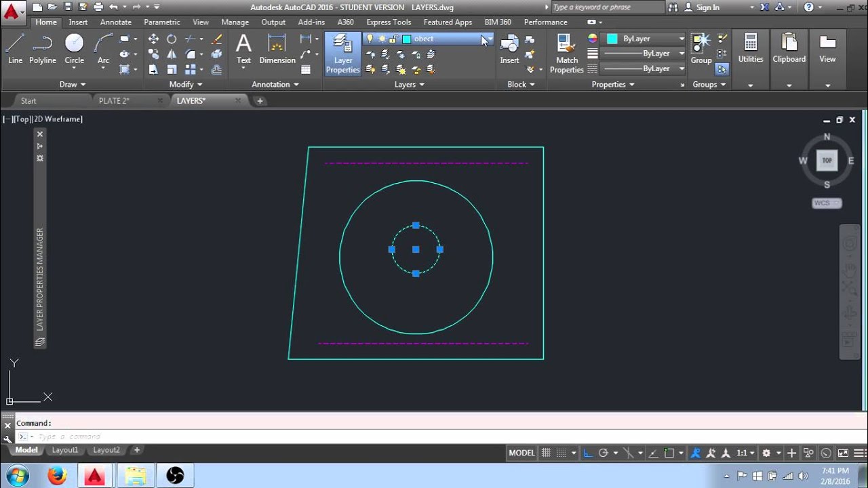Click the Open file icon
Image resolution: width=868 pixels, height=488 pixels.
(x=52, y=7)
